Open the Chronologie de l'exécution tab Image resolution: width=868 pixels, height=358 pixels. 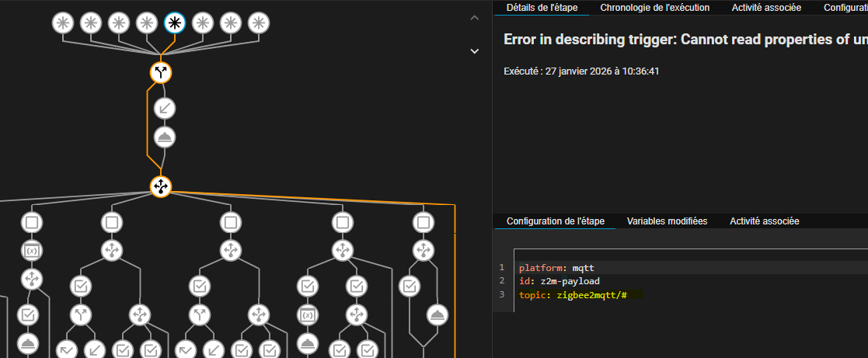(655, 8)
